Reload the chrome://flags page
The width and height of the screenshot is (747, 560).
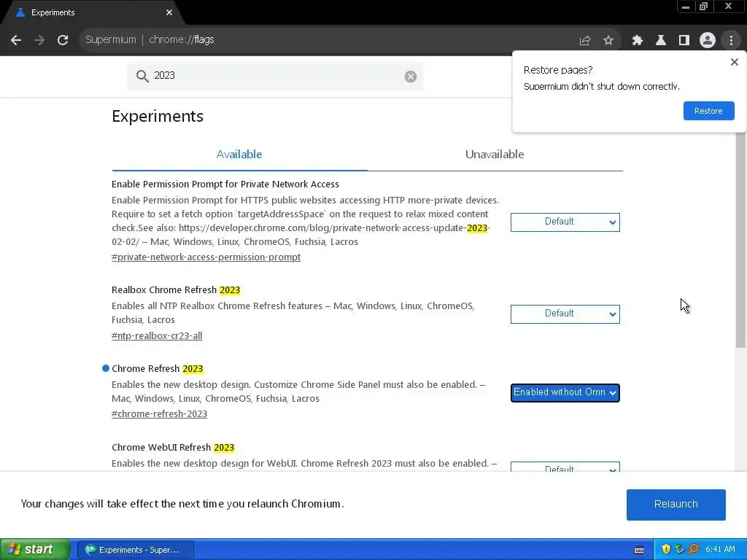click(63, 40)
